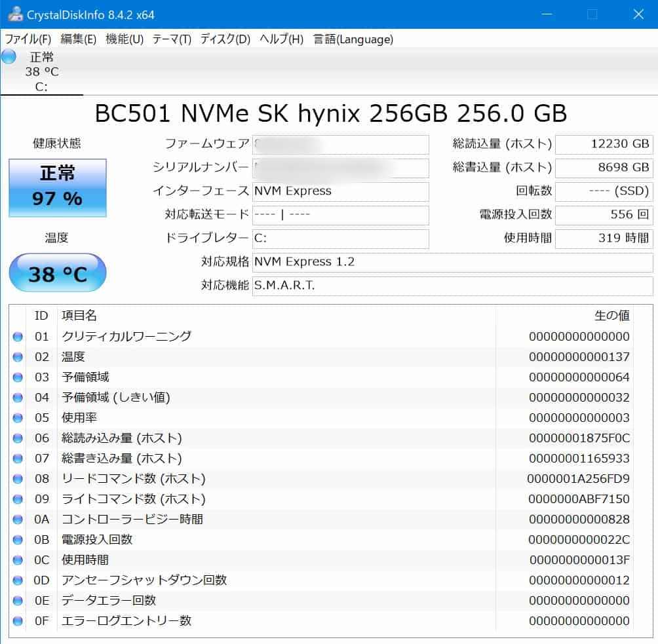The height and width of the screenshot is (644, 658).
Task: Click the 正常 97 % health status button
Action: [57, 187]
